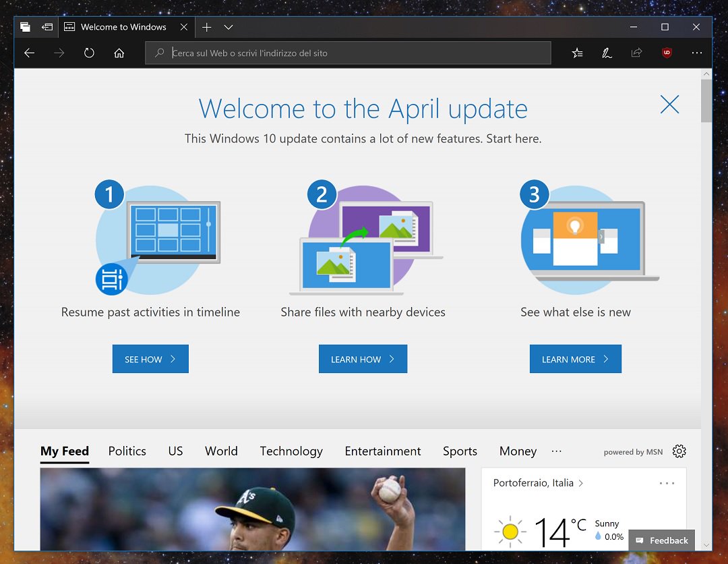The image size is (728, 564).
Task: Click the Back navigation arrow
Action: tap(29, 53)
